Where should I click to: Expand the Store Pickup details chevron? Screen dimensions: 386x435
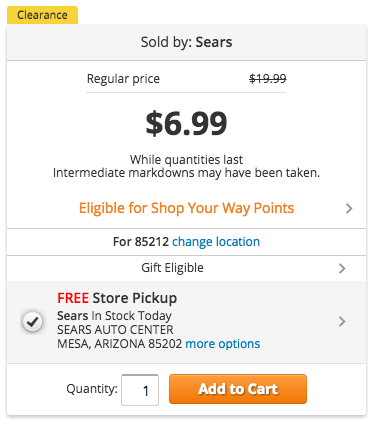point(342,322)
